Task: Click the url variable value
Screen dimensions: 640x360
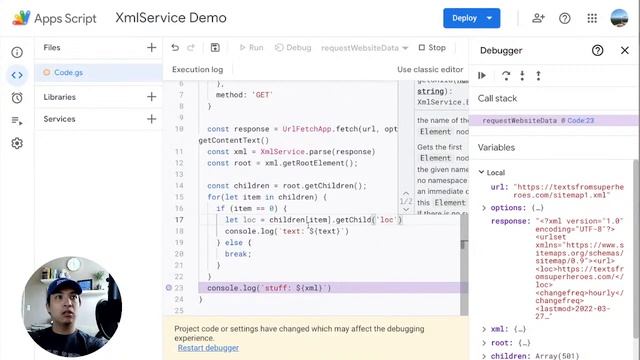Action: 568,191
